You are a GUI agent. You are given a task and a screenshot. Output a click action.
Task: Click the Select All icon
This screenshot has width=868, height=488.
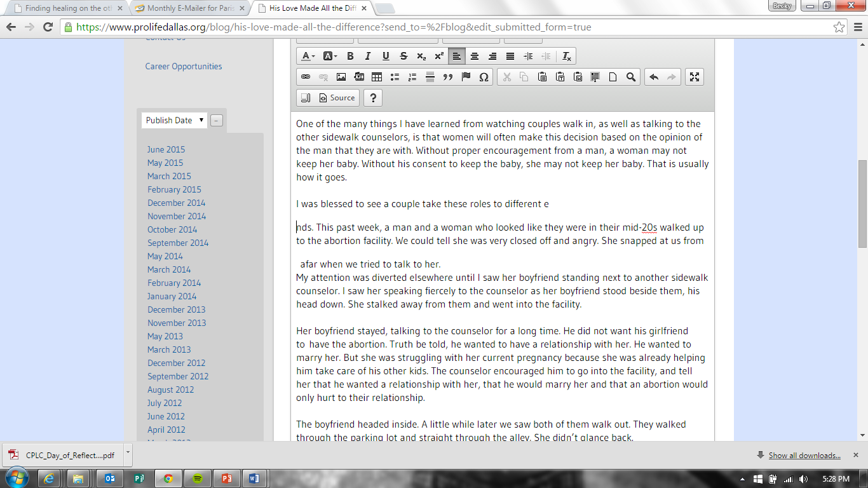[595, 77]
